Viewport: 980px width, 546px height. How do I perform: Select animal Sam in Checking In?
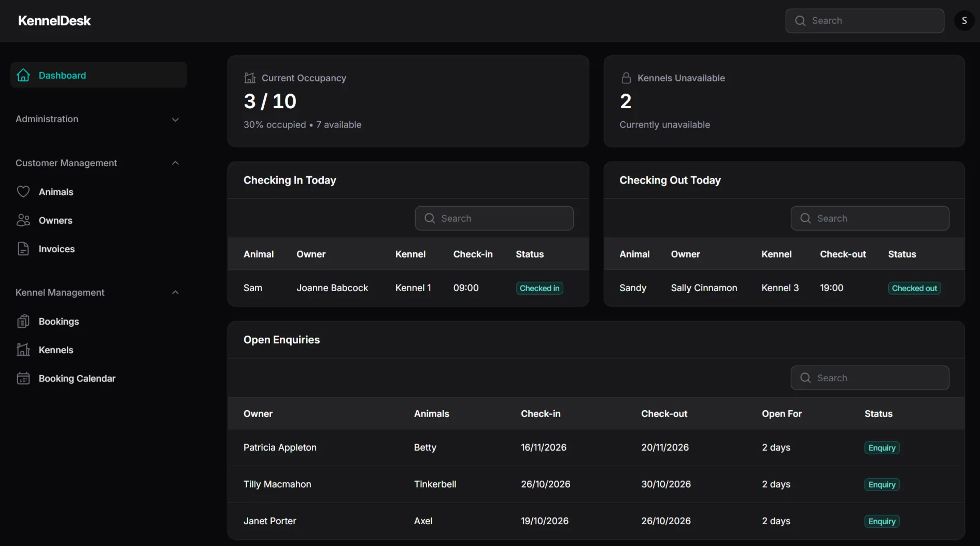click(x=253, y=288)
